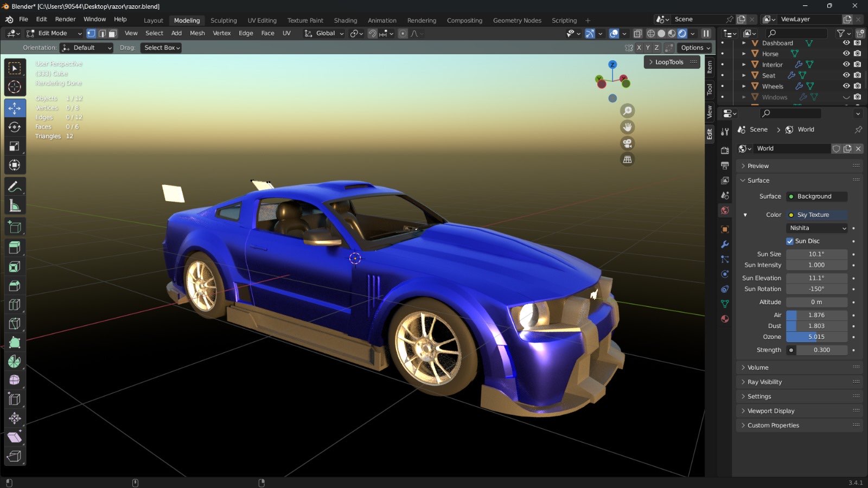Image resolution: width=868 pixels, height=488 pixels.
Task: Activate the Scale tool
Action: (15, 146)
